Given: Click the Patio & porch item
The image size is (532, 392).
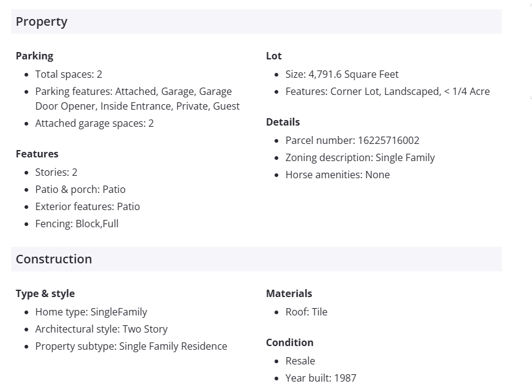Looking at the screenshot, I should pyautogui.click(x=80, y=189).
